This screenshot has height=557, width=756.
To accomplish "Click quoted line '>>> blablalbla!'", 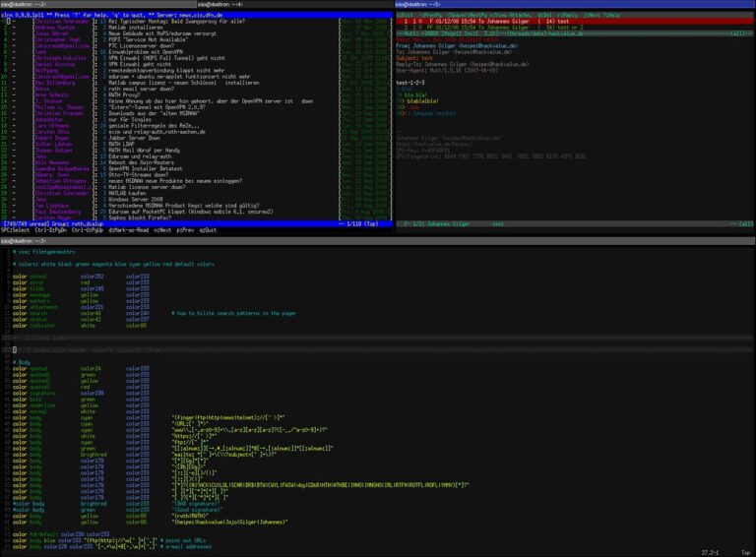I will click(x=417, y=101).
